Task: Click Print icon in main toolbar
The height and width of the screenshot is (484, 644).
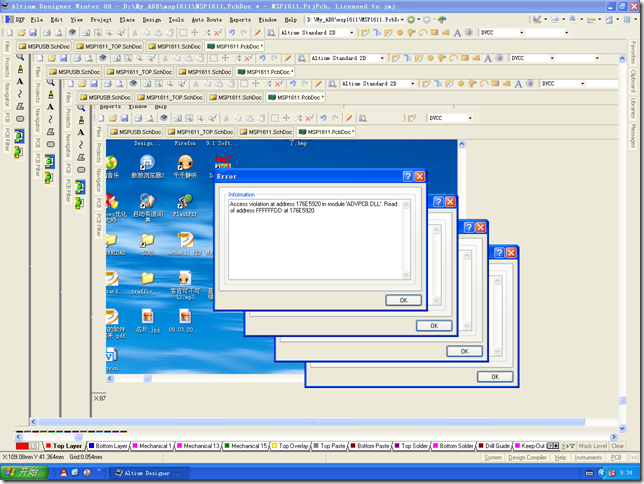Action: pos(47,32)
